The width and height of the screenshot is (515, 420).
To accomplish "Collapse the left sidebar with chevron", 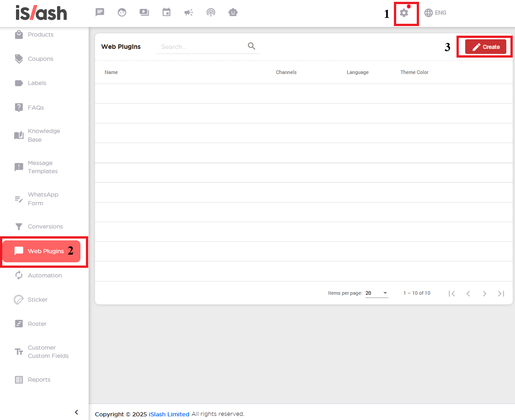I will [76, 412].
